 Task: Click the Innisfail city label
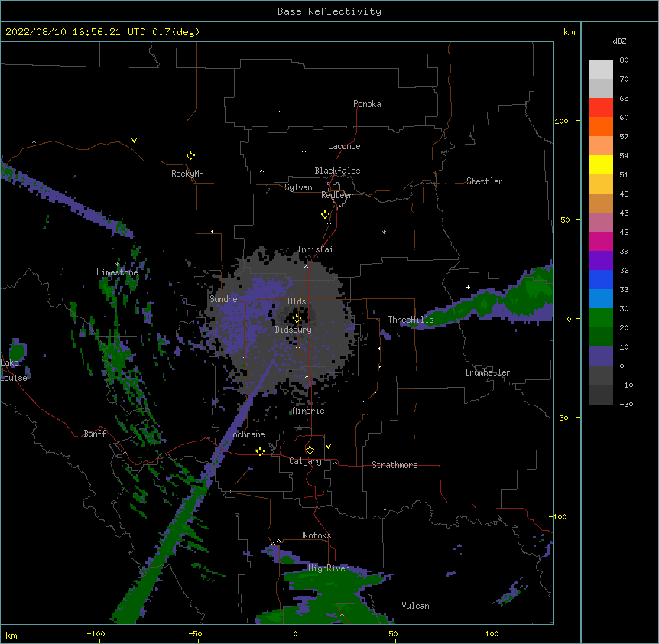click(317, 249)
